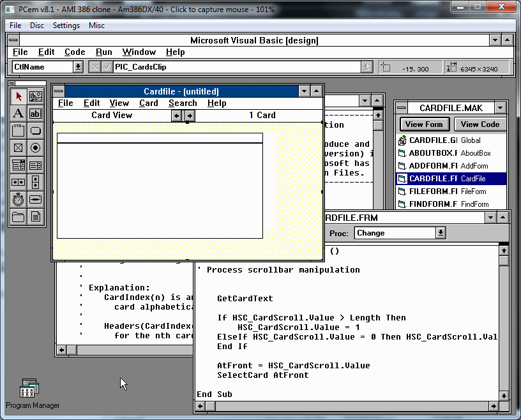Open the Cardfile form control menu box
The width and height of the screenshot is (521, 420).
point(59,91)
